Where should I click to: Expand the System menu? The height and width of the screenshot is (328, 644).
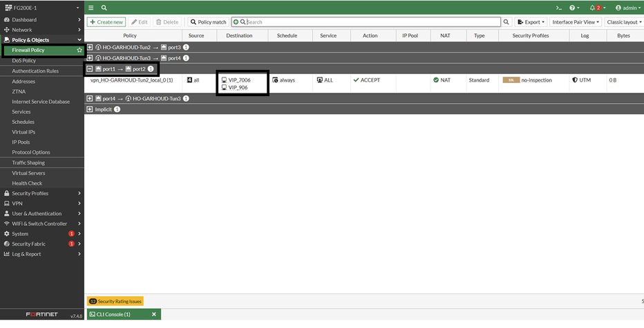click(x=42, y=234)
